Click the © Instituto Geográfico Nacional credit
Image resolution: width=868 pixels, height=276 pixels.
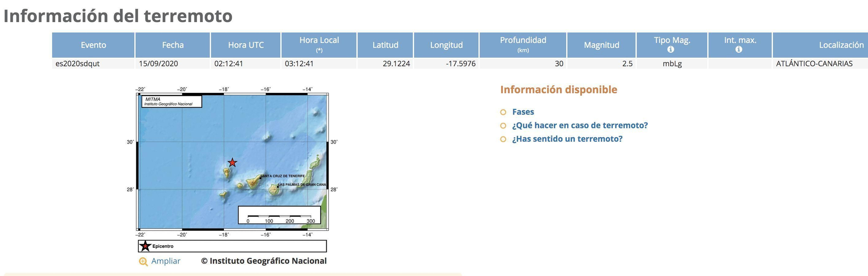264,261
